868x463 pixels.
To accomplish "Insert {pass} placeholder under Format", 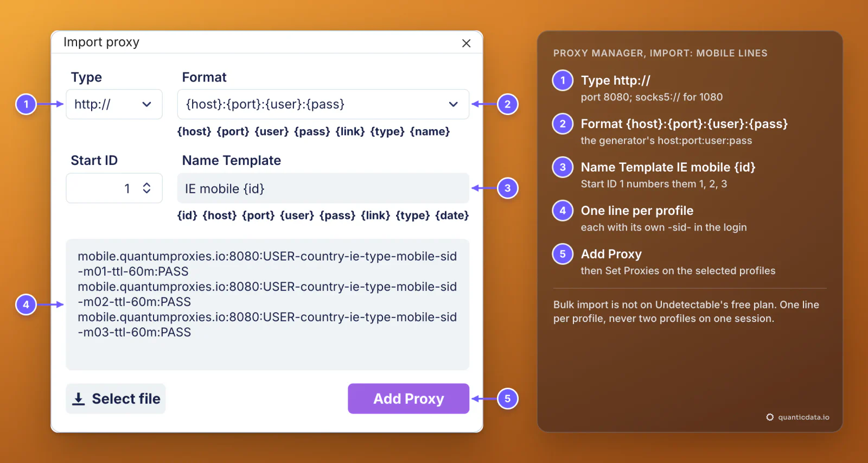I will coord(312,131).
